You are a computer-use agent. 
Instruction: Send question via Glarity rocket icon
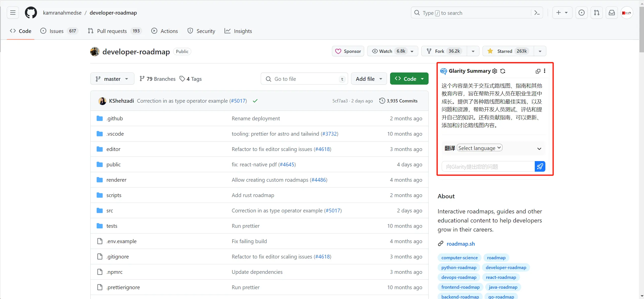(540, 166)
